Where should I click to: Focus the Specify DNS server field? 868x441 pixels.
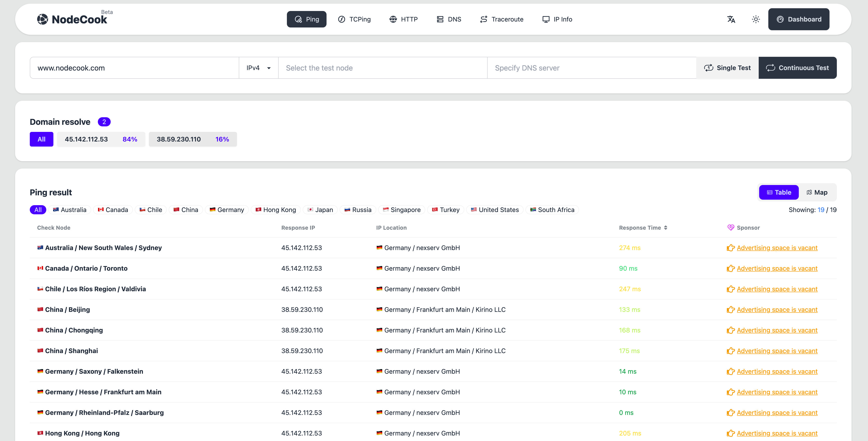(592, 68)
